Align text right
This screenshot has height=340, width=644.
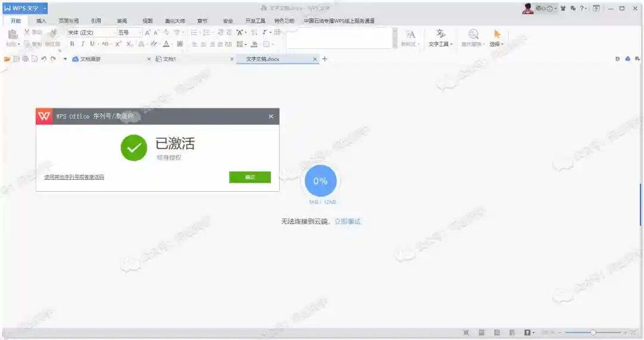212,44
